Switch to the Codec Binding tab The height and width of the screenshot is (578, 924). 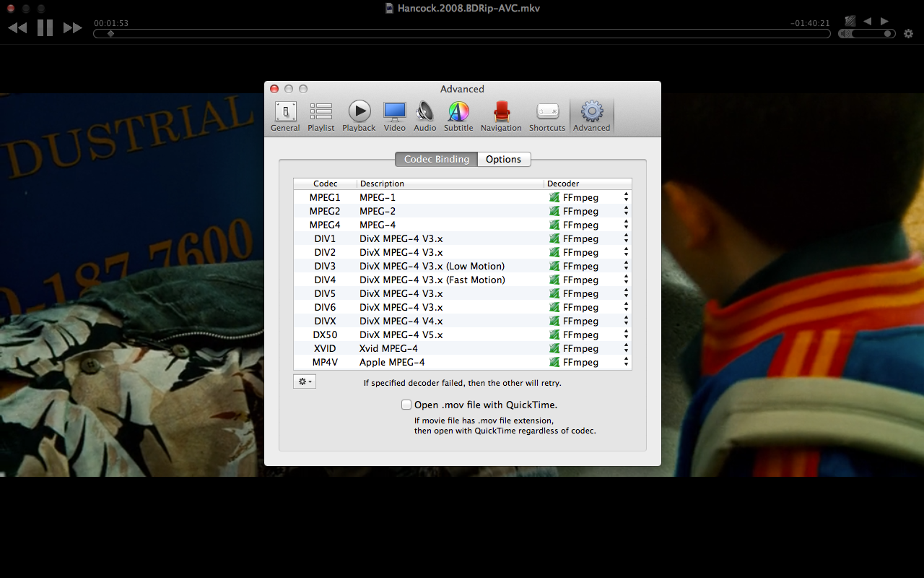(x=436, y=159)
